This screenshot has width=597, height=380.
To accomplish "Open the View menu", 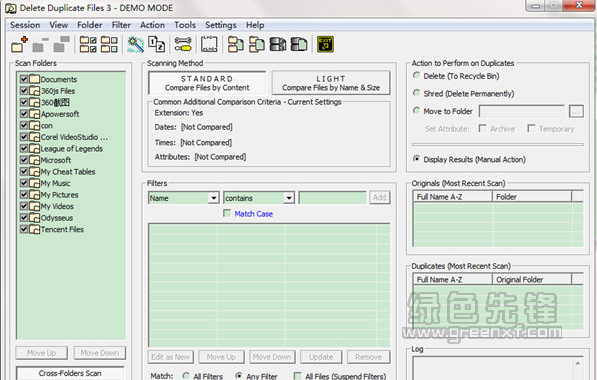I will coord(59,25).
